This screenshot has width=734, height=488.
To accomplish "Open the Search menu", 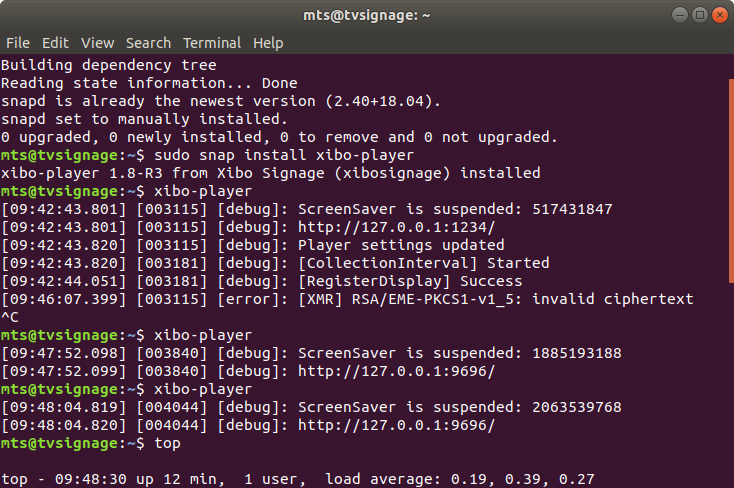I will (x=148, y=43).
